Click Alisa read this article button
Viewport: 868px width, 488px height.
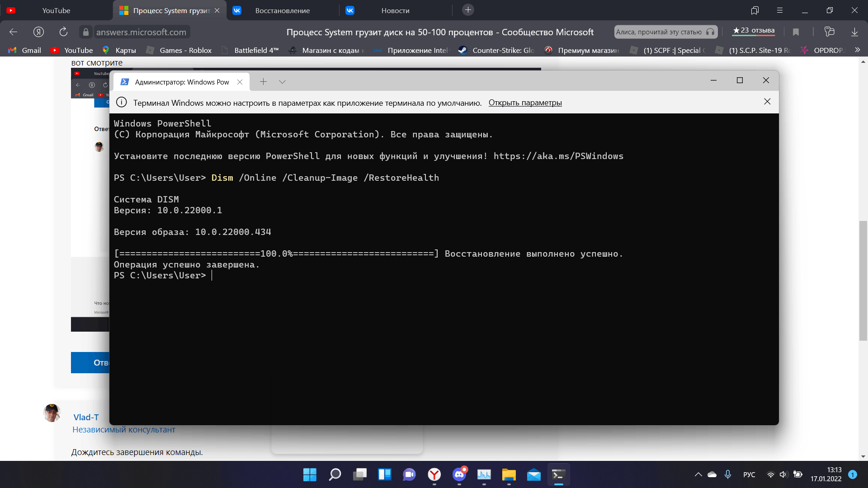tap(665, 32)
